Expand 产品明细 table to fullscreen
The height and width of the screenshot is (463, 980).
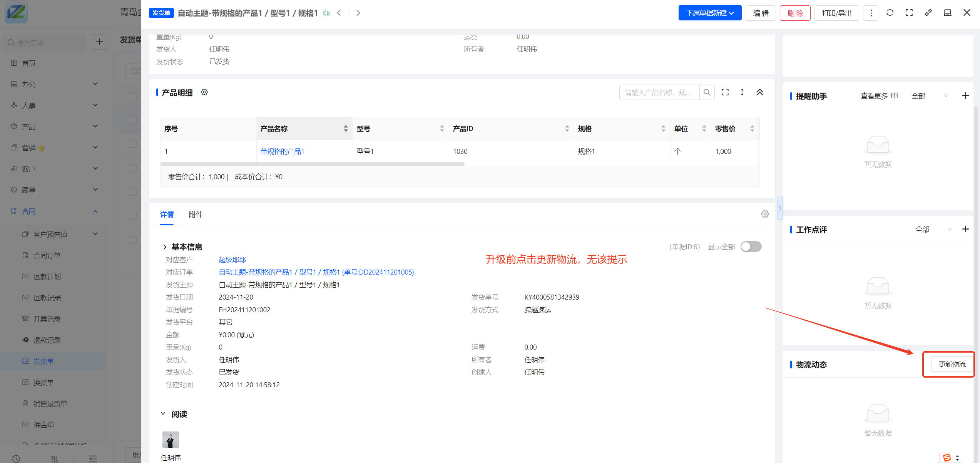point(725,92)
